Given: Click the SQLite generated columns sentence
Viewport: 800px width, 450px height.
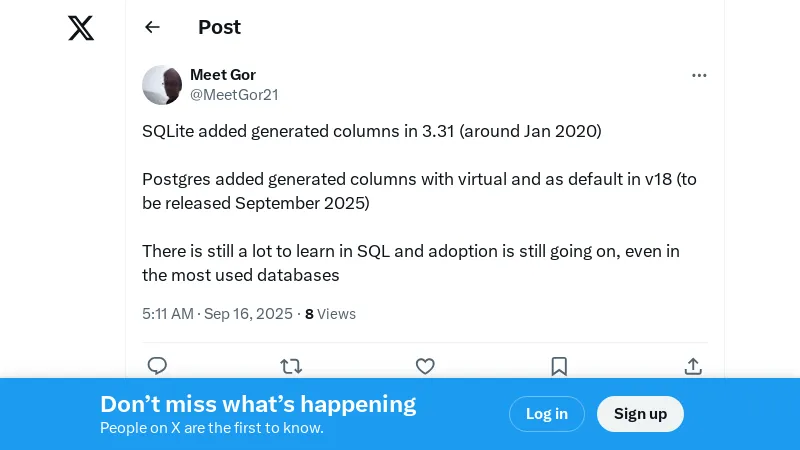Looking at the screenshot, I should click(x=372, y=131).
